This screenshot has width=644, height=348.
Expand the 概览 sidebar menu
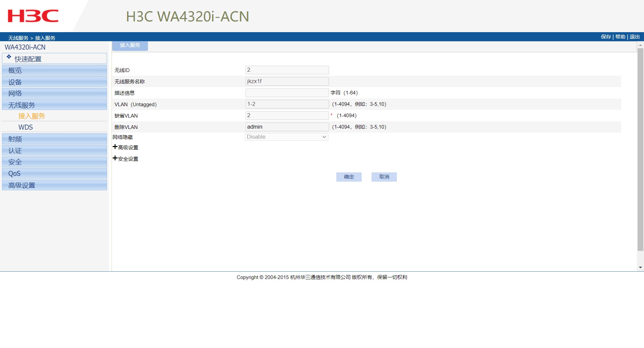tap(54, 70)
